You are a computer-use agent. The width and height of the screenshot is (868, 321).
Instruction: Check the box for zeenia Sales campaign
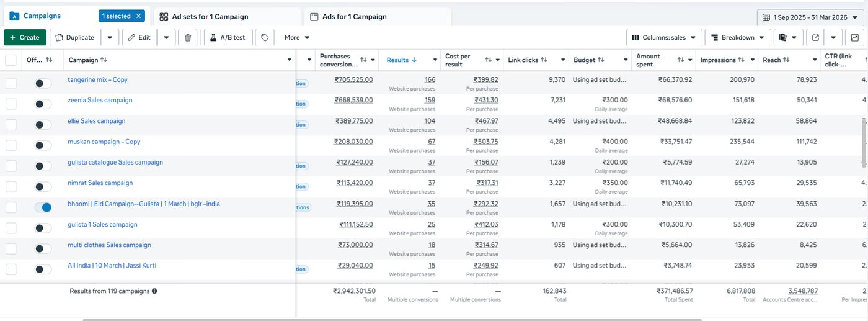pyautogui.click(x=11, y=104)
